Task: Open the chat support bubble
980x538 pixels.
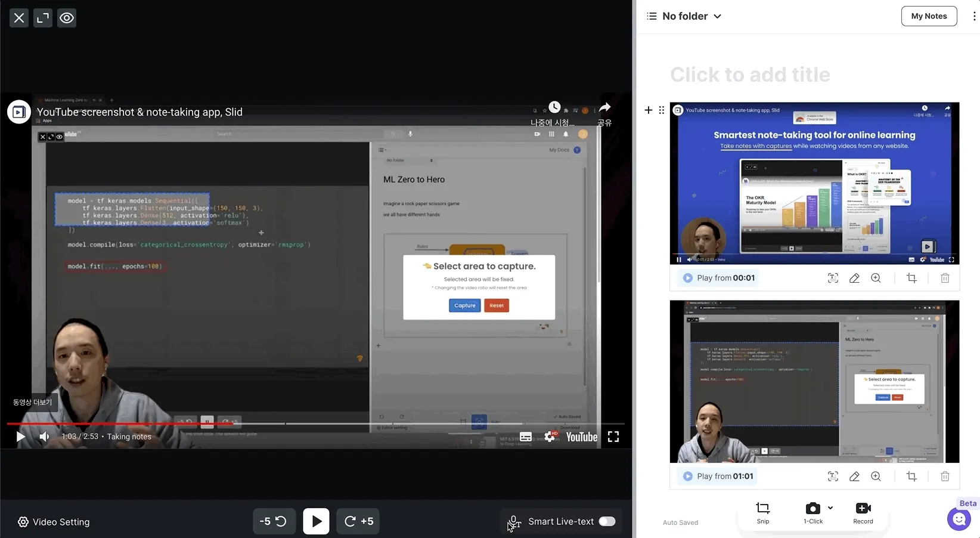Action: (959, 519)
